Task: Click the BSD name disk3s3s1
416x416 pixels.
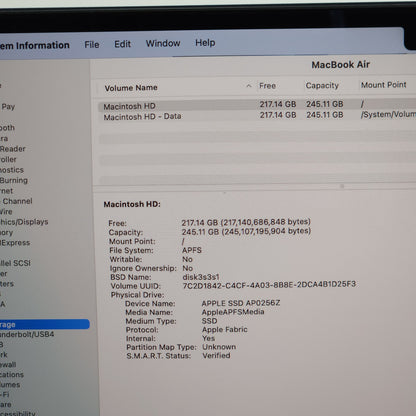Action: pyautogui.click(x=201, y=277)
